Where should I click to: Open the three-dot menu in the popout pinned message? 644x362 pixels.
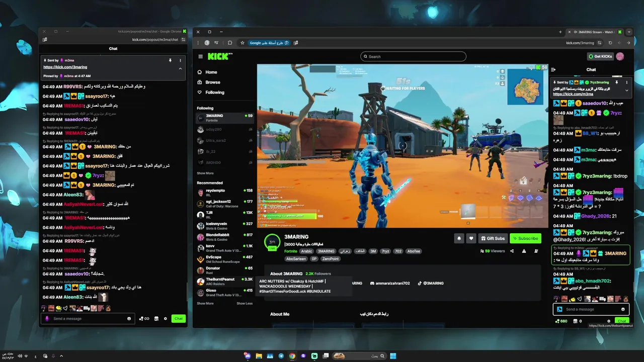(x=180, y=60)
